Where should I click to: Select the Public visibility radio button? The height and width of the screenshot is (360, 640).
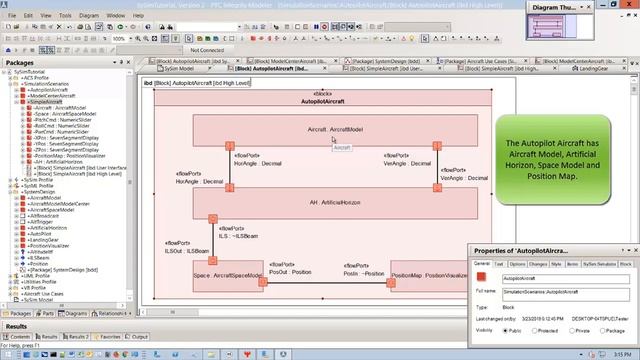[505, 331]
